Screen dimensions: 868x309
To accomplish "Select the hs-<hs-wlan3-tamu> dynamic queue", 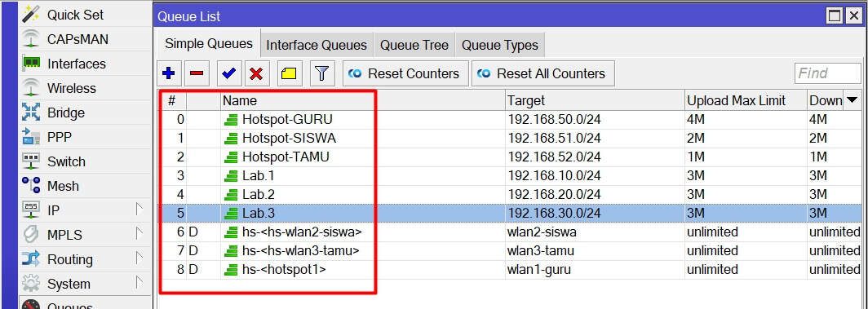I will (510, 251).
